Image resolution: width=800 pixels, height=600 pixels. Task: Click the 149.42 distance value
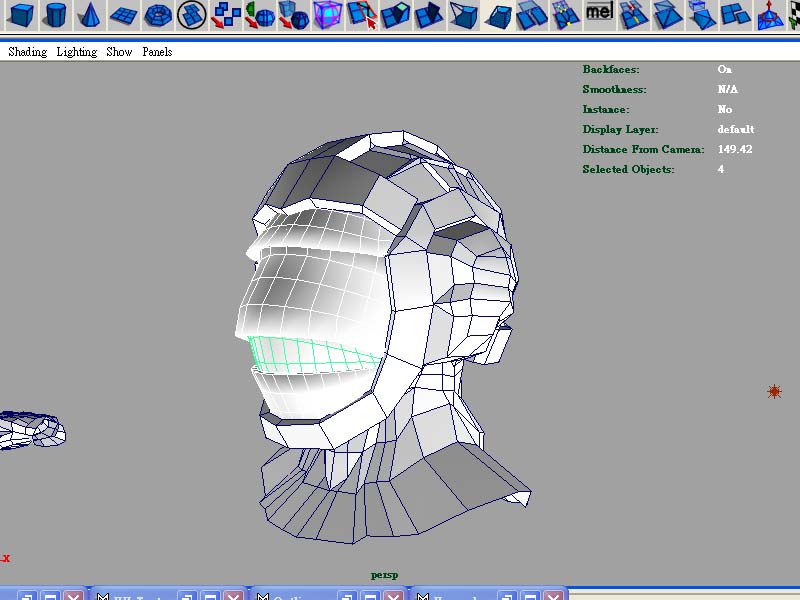[735, 149]
